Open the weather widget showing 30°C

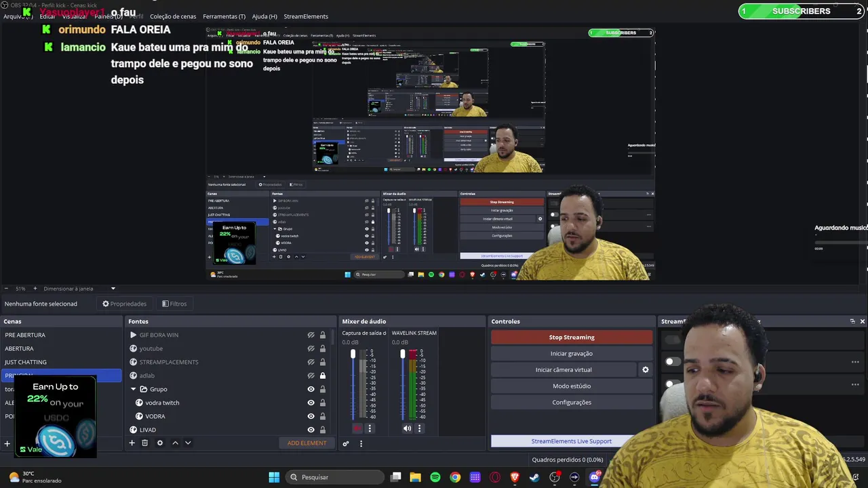35,477
